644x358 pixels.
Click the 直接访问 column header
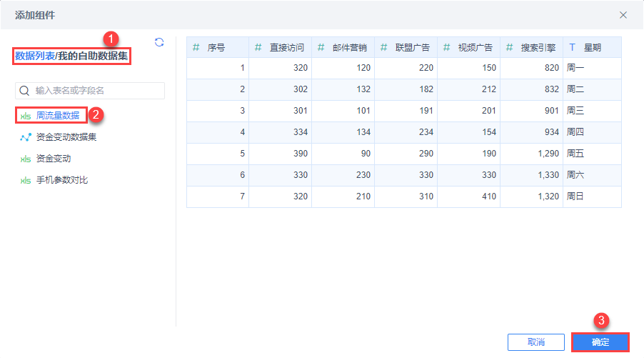[x=281, y=48]
